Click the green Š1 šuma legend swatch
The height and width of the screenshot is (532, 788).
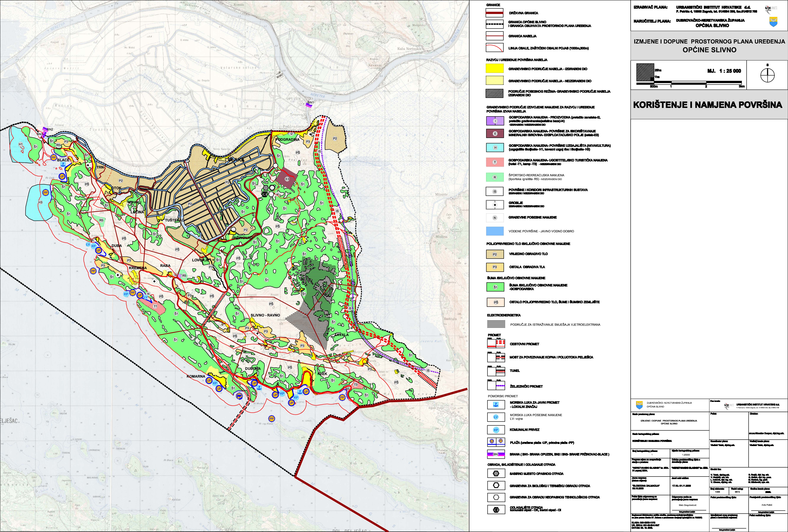pos(495,287)
